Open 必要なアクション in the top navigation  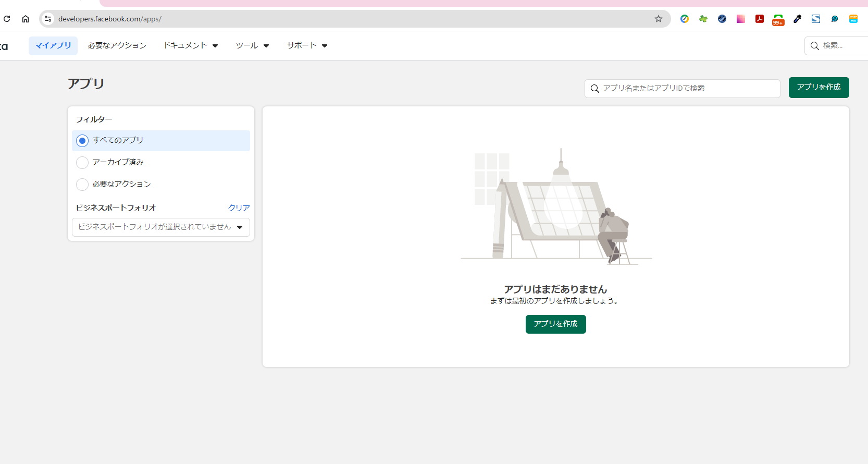(x=117, y=45)
